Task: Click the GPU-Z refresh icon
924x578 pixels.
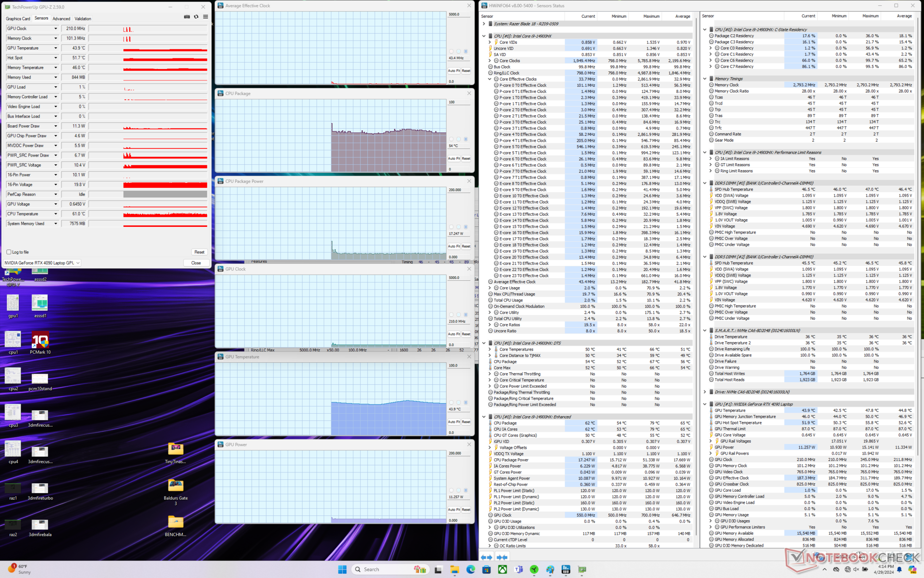Action: point(196,17)
